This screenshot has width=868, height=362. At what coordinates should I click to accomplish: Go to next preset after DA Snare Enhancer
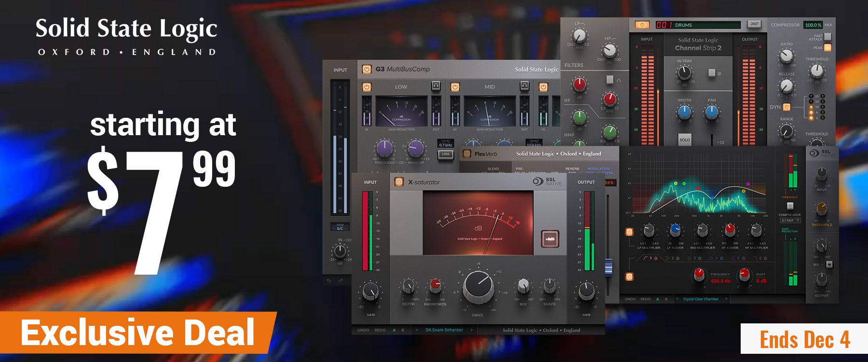tap(472, 330)
